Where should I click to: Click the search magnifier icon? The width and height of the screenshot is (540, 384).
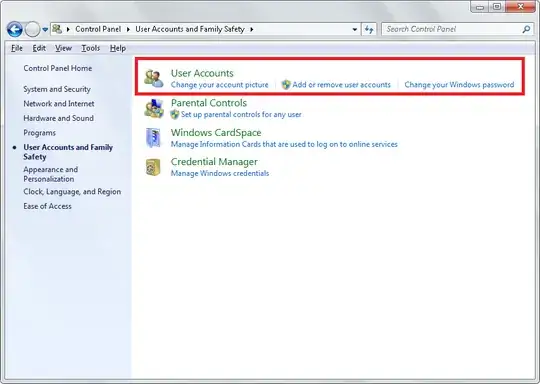tap(526, 30)
